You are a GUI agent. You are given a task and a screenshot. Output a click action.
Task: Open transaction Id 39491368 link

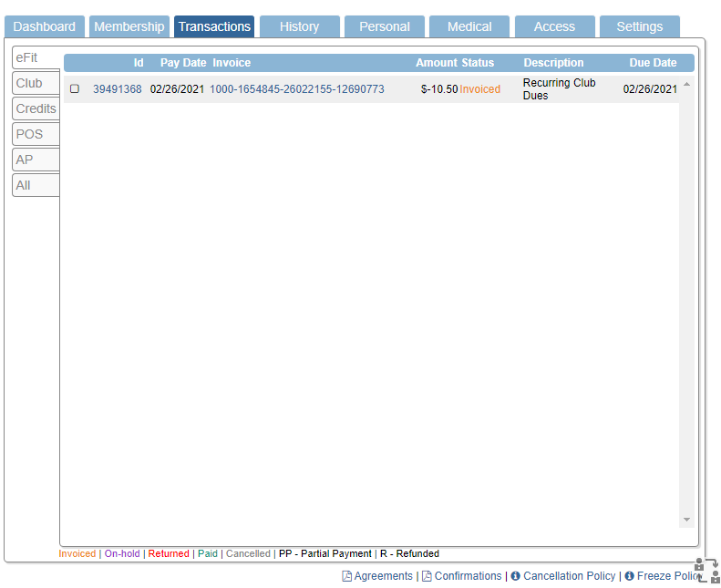pyautogui.click(x=118, y=89)
